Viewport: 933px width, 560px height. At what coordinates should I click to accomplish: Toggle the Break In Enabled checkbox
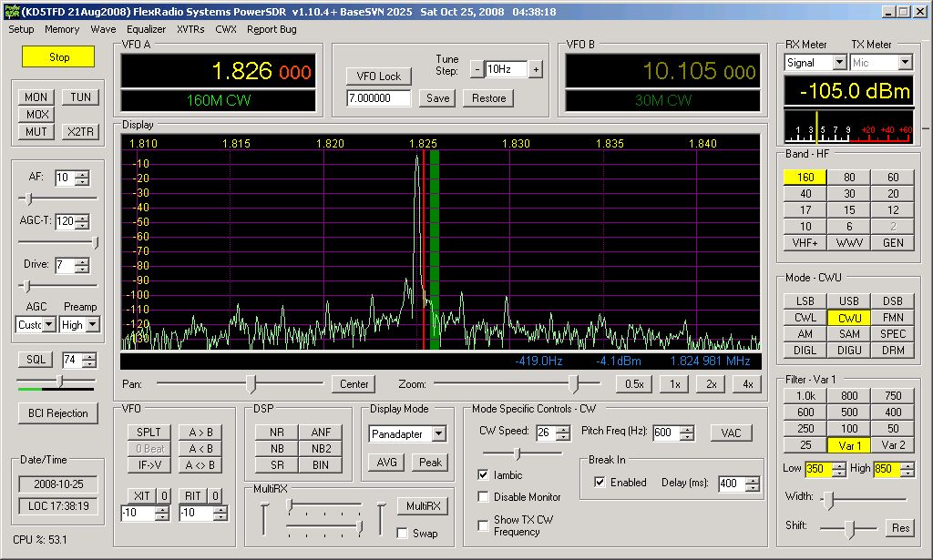600,483
